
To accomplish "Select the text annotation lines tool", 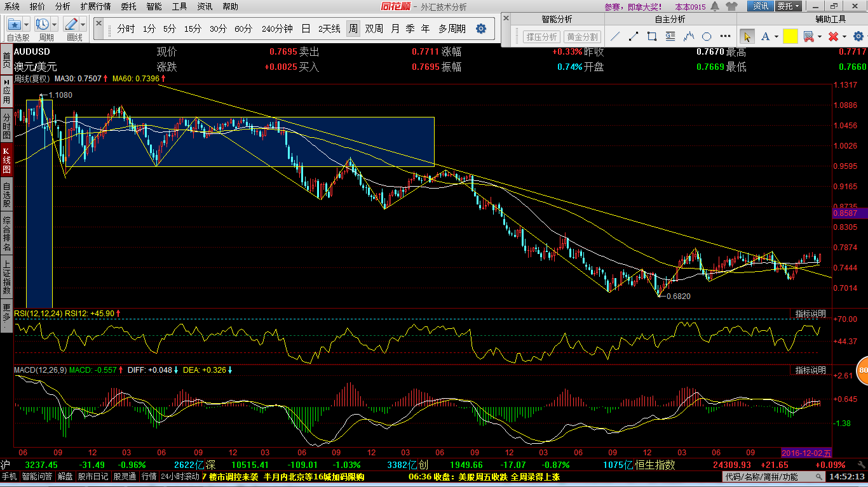I will coord(670,36).
